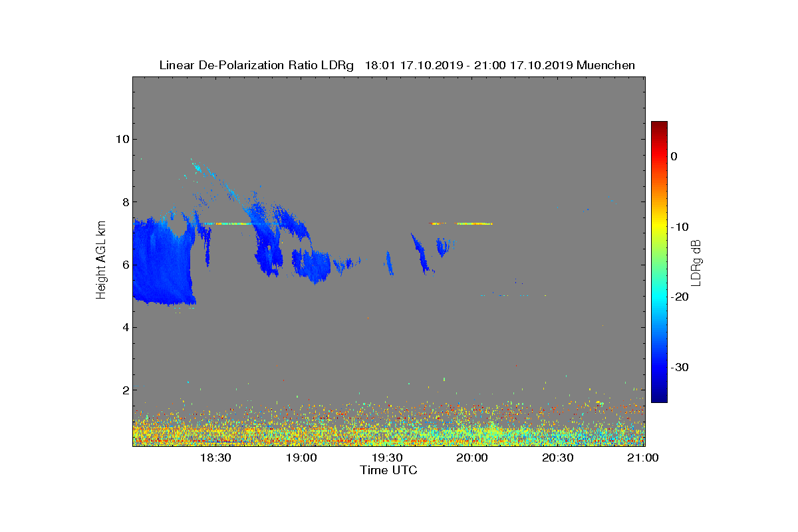Screen dimensions: 798x532
Task: Click the height tick label 6
Action: point(124,265)
